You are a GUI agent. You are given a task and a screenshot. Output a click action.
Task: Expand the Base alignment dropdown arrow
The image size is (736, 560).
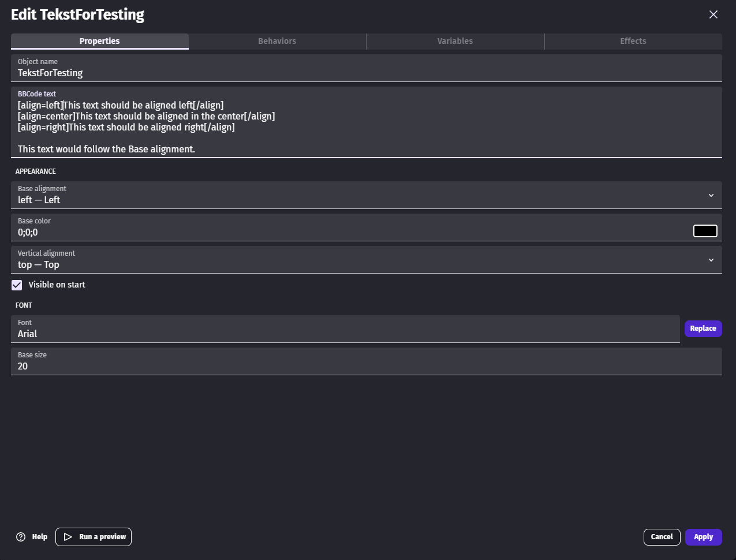tap(711, 196)
